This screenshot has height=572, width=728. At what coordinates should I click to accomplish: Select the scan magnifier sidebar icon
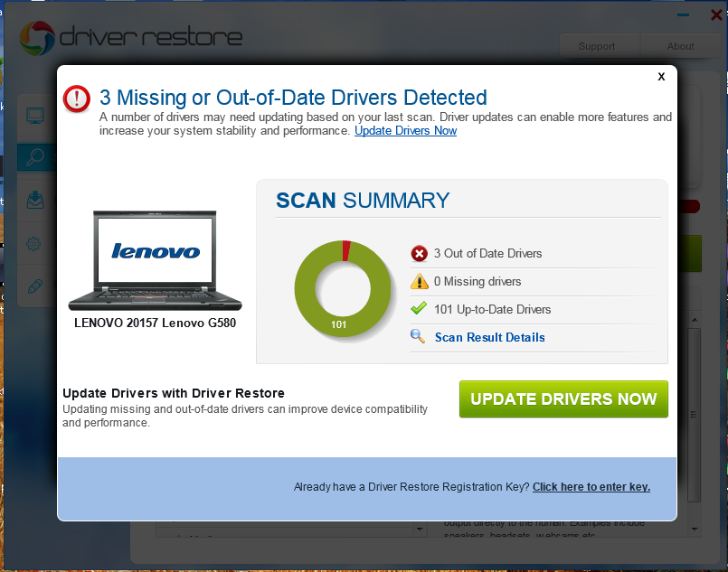pos(35,157)
